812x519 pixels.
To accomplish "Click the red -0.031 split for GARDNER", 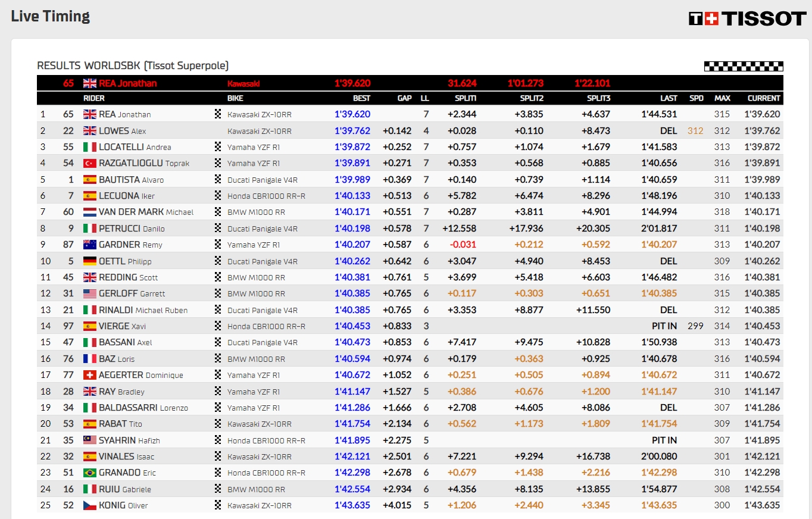I will [464, 245].
